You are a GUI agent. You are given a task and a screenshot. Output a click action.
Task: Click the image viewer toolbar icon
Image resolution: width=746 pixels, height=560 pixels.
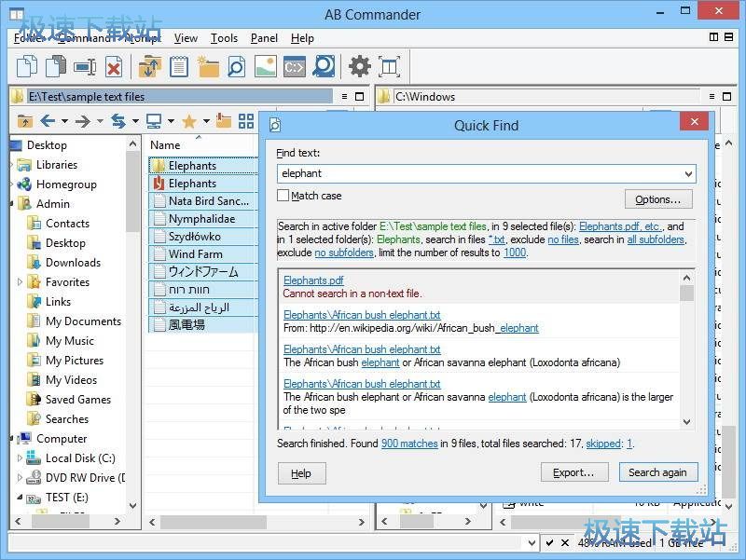click(265, 66)
